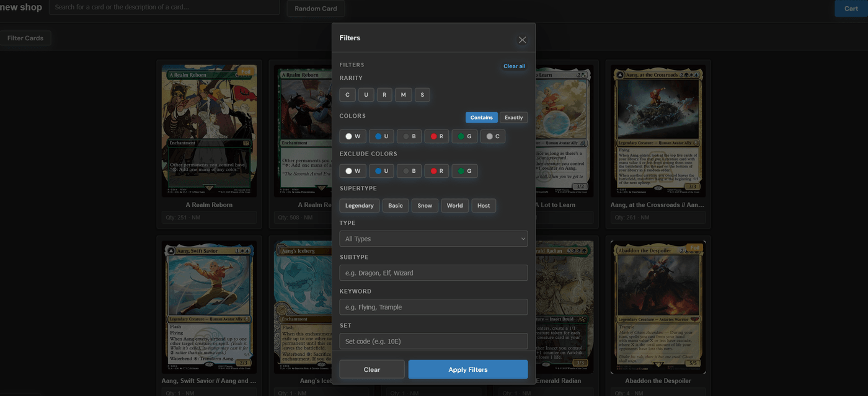Exclude white W under Exclude Colors
Viewport: 868px width, 396px height.
[353, 171]
